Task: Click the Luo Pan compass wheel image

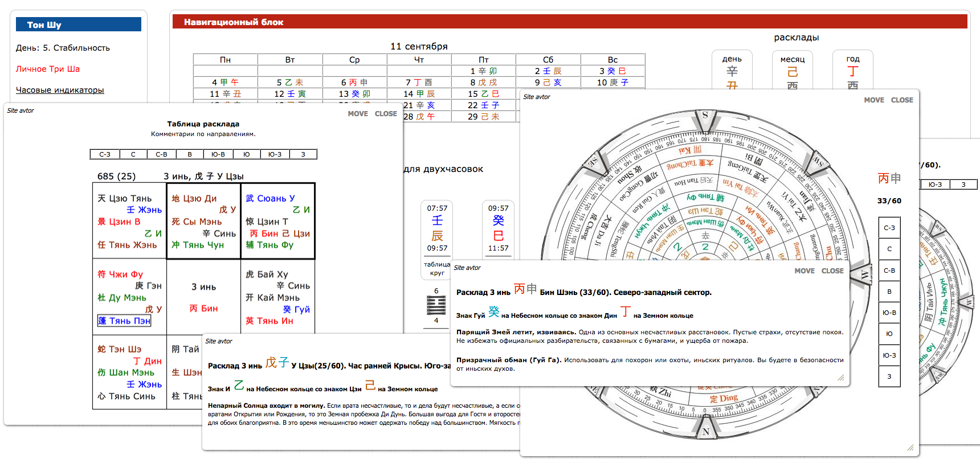Action: 705,273
